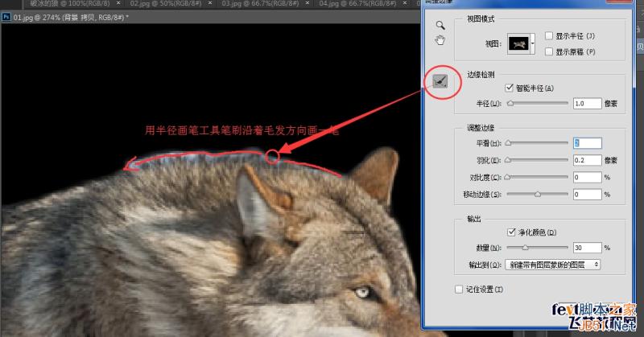644x337 pixels.
Task: Click the 数量 amount value field 30
Action: (588, 248)
